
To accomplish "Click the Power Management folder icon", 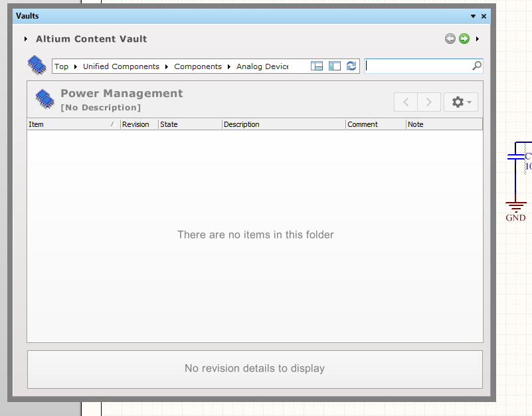I will (x=44, y=99).
